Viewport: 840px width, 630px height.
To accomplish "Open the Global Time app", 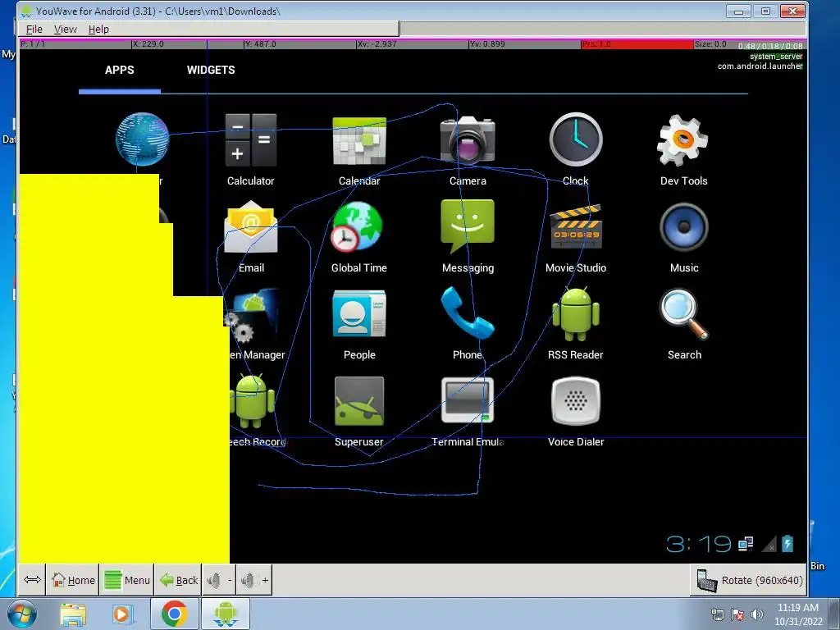I will (357, 227).
